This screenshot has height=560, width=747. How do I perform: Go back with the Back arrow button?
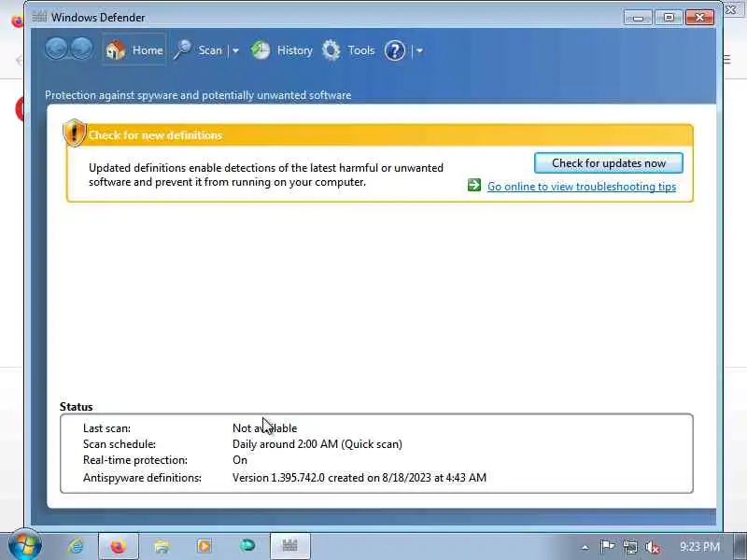[x=56, y=49]
